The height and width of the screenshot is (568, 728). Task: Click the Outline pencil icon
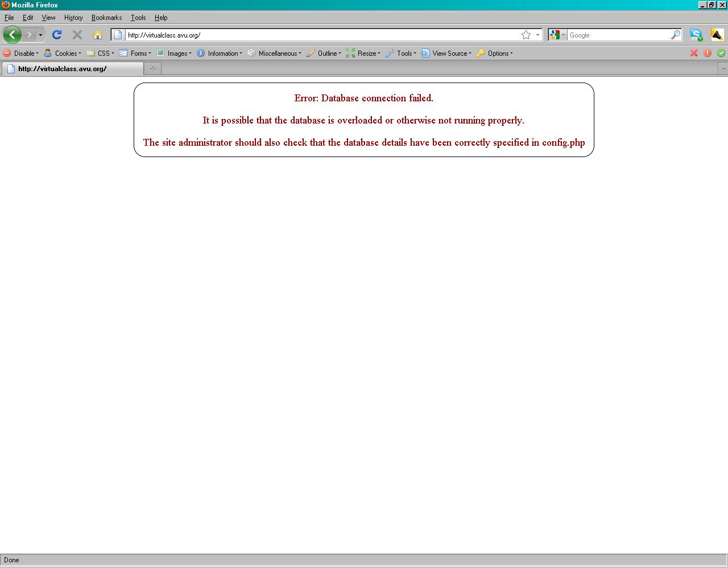tap(311, 53)
